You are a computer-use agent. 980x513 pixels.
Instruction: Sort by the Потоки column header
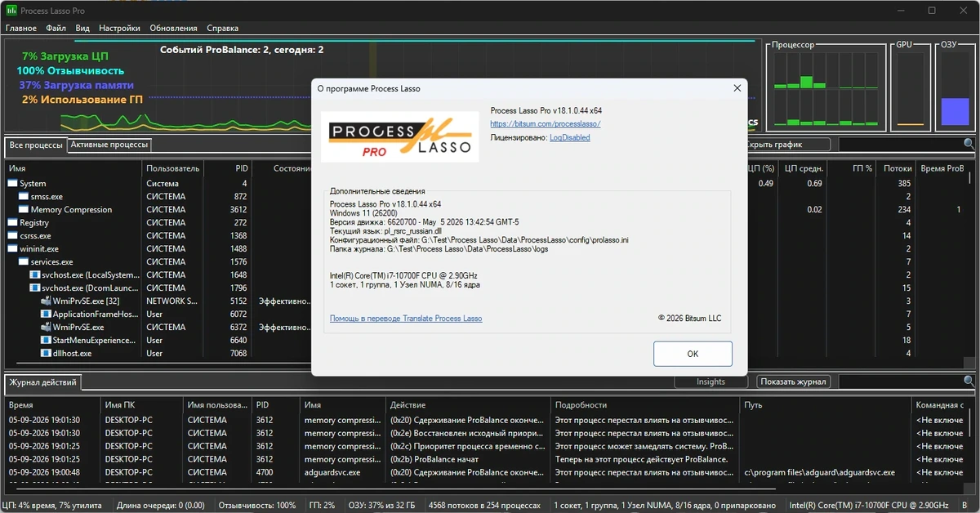click(896, 168)
